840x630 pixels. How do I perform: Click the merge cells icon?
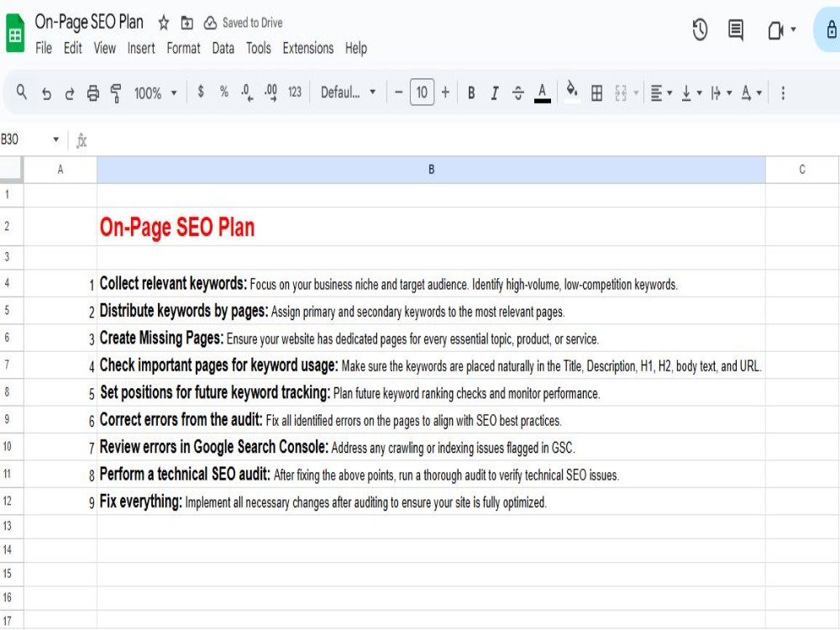(x=621, y=93)
